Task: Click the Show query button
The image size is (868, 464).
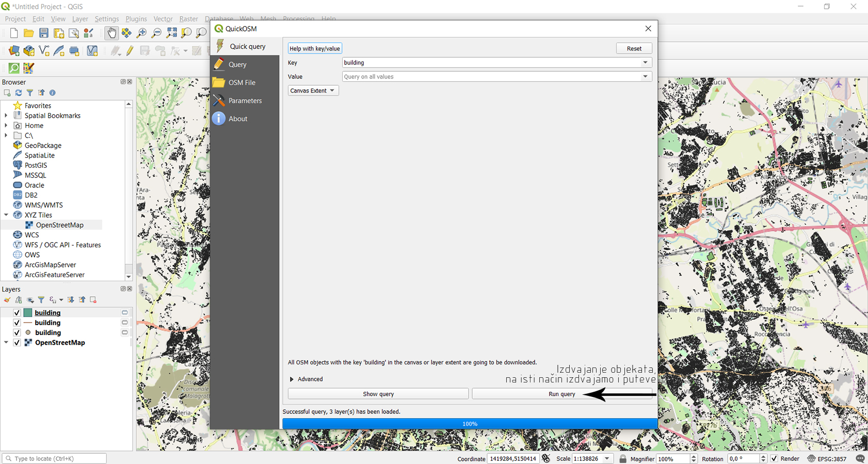Action: point(378,394)
